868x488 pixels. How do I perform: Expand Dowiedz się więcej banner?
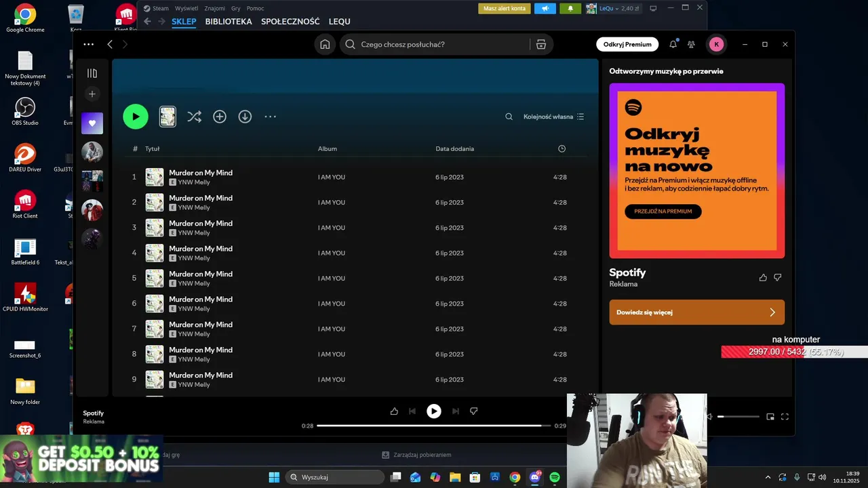point(696,312)
